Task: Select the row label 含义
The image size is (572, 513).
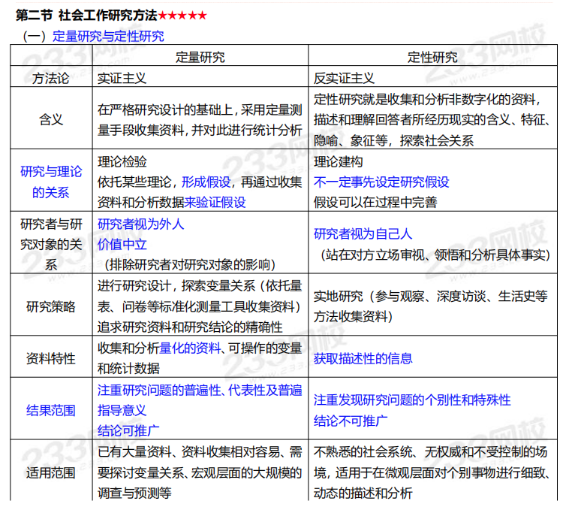Action: point(51,119)
